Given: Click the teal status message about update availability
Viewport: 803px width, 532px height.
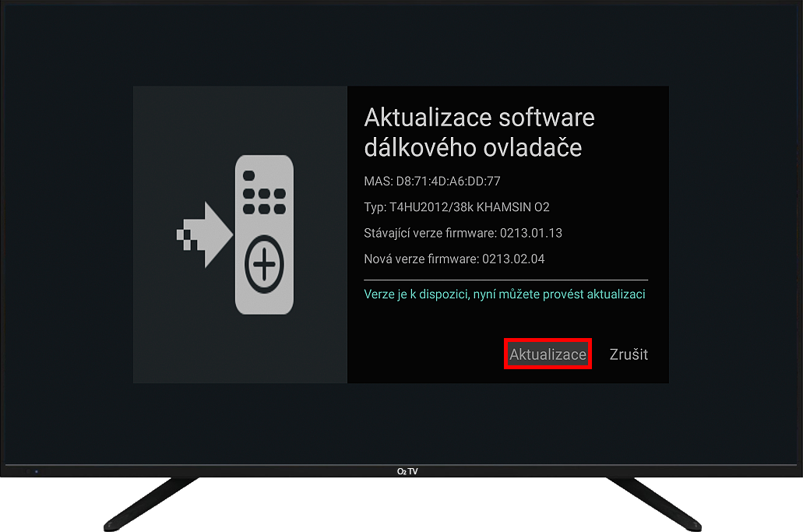Looking at the screenshot, I should [505, 294].
